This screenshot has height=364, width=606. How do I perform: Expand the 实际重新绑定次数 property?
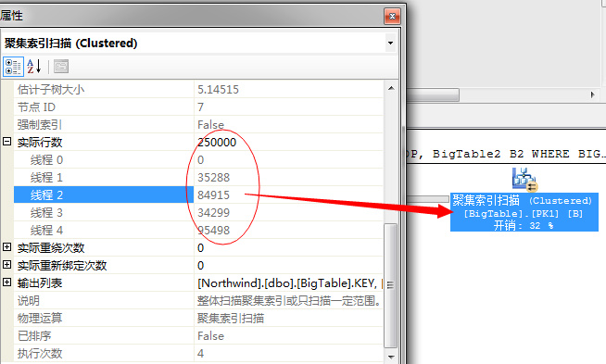7,265
